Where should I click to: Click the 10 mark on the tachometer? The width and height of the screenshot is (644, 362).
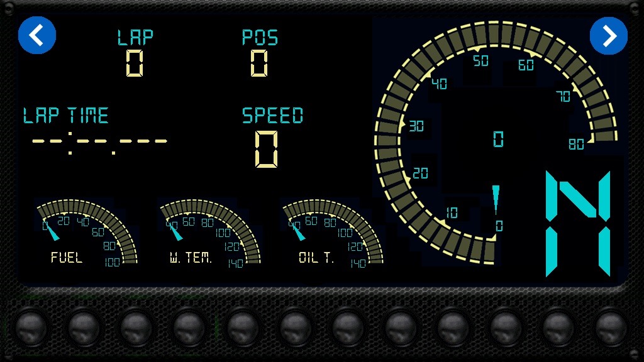(x=452, y=213)
